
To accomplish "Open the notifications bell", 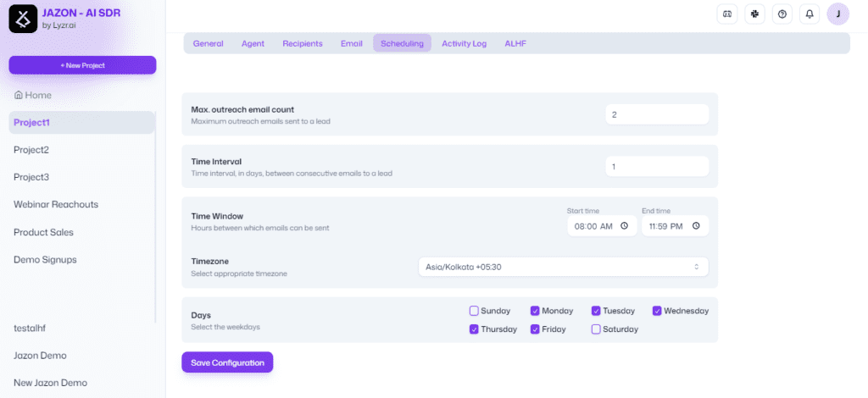I will tap(810, 14).
